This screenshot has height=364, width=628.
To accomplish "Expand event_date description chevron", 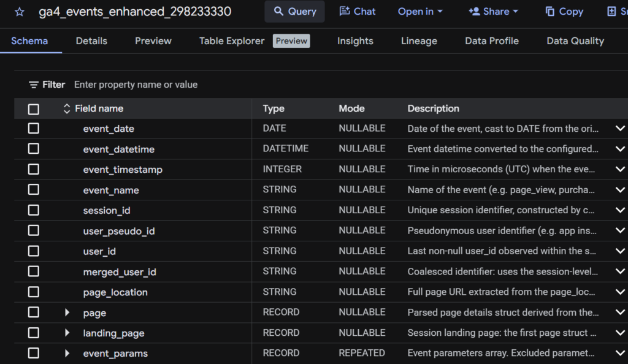I will pos(620,129).
